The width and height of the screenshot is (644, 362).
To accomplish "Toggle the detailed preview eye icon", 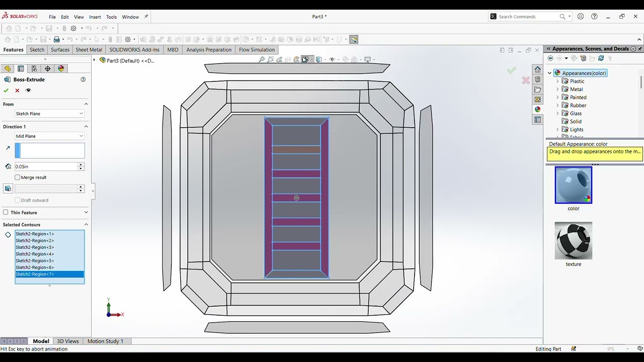I will click(28, 90).
